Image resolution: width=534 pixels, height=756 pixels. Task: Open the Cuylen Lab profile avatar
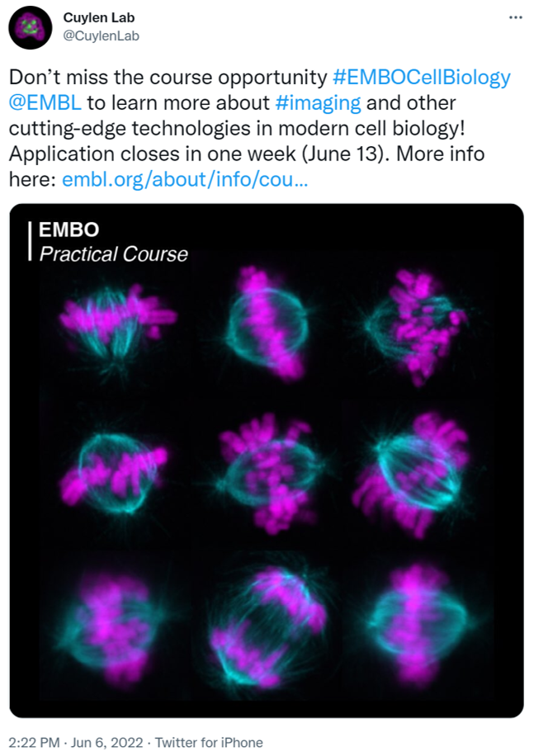click(x=31, y=26)
